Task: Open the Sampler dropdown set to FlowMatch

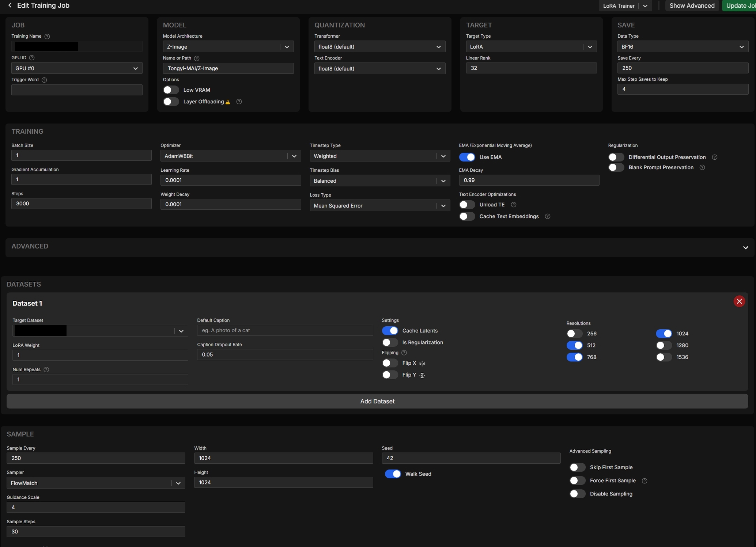Action: pyautogui.click(x=96, y=483)
